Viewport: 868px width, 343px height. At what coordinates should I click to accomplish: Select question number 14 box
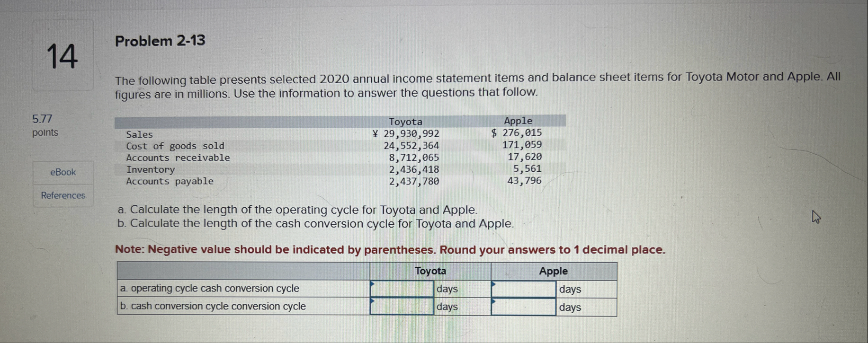(63, 55)
